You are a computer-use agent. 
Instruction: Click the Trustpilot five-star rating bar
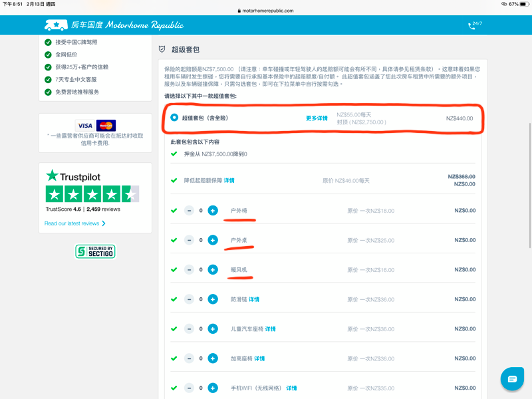pos(92,194)
